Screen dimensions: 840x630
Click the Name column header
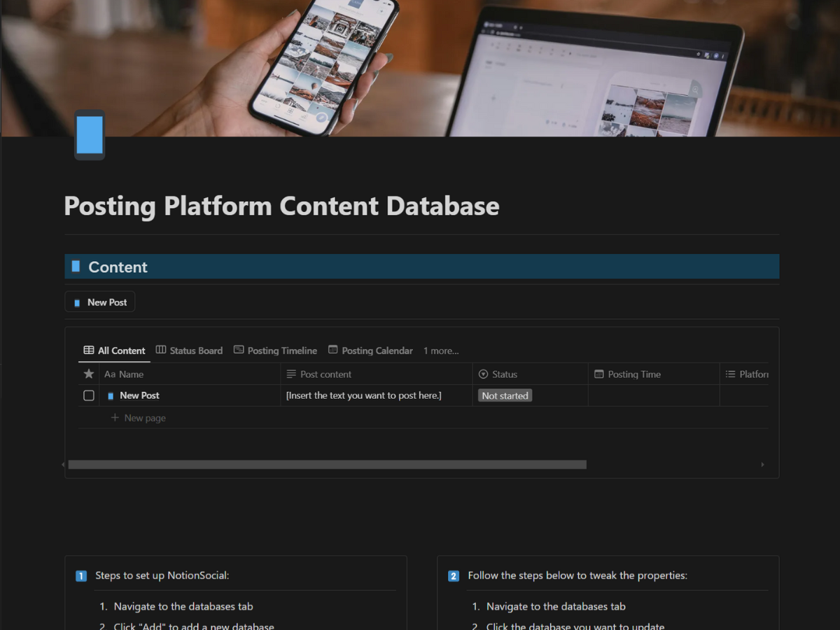(x=190, y=374)
